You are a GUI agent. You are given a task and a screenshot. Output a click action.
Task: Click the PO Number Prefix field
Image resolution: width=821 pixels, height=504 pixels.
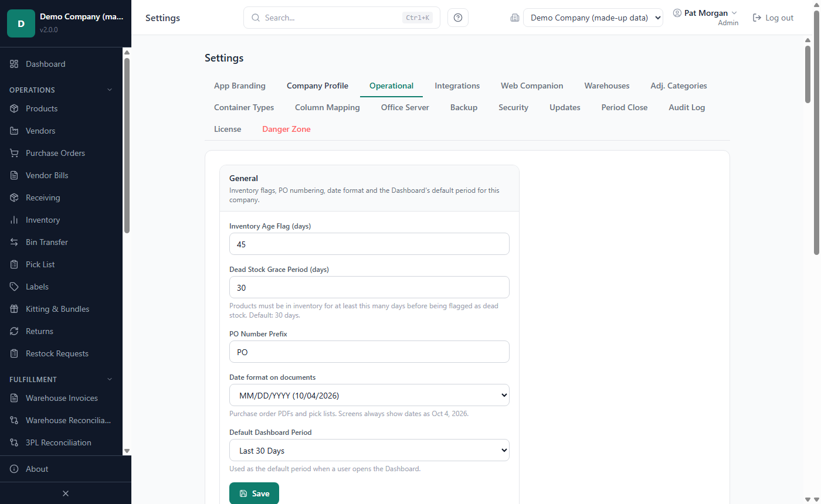pos(369,352)
